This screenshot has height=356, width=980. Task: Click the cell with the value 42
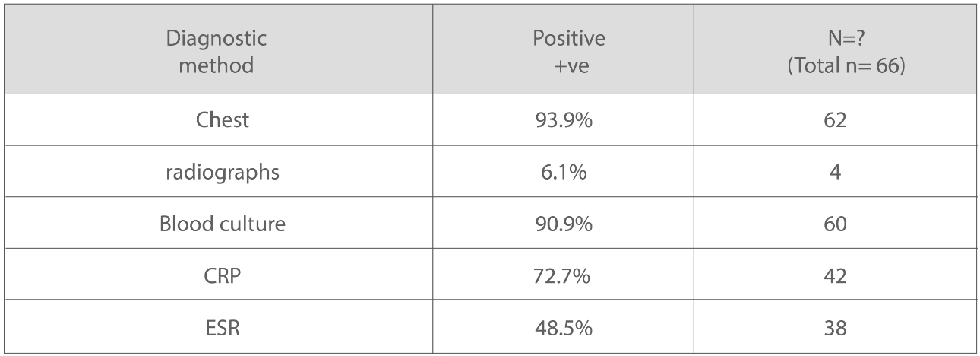coord(835,277)
